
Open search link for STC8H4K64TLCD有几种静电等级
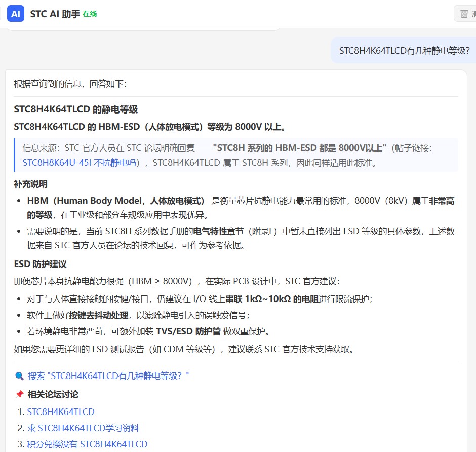pos(108,376)
